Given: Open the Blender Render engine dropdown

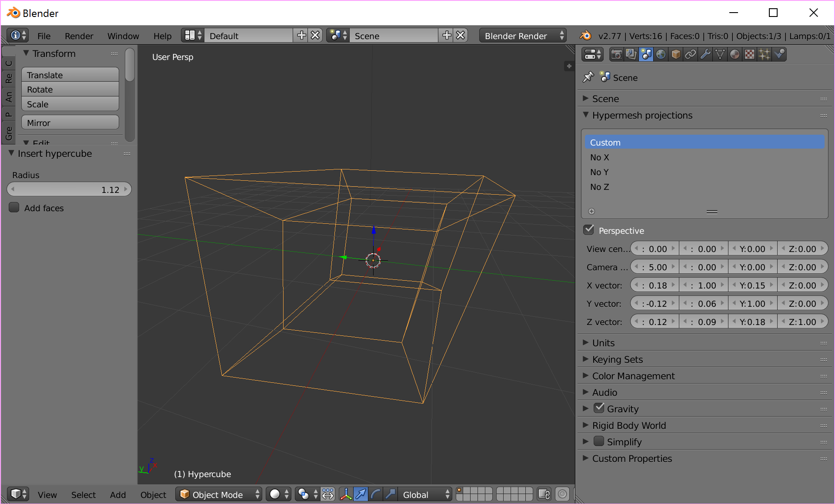Looking at the screenshot, I should tap(523, 36).
